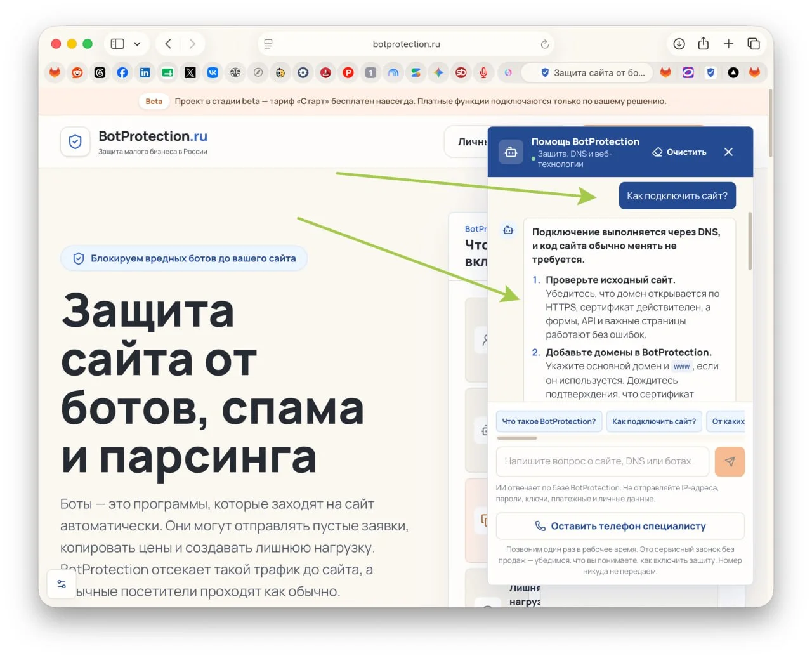Open the LinkedIn pinned tab
The height and width of the screenshot is (658, 812).
click(x=145, y=72)
